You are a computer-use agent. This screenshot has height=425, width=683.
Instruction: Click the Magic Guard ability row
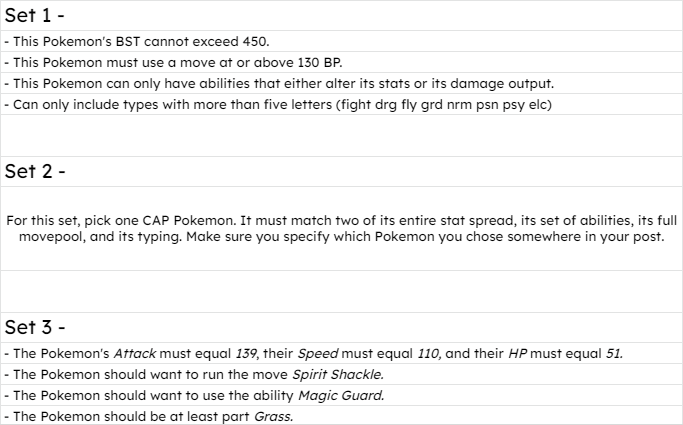click(342, 395)
